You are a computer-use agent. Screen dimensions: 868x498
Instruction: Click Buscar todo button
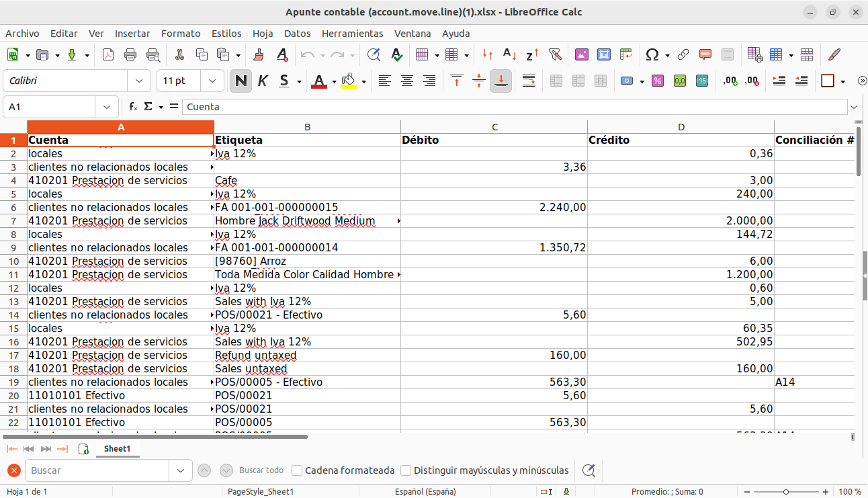pos(261,470)
